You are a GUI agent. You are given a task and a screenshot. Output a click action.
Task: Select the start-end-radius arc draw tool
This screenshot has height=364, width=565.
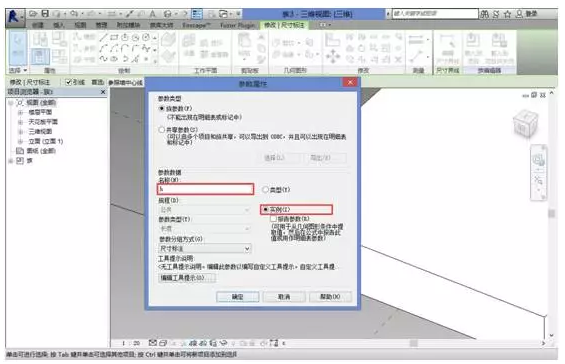pos(104,48)
